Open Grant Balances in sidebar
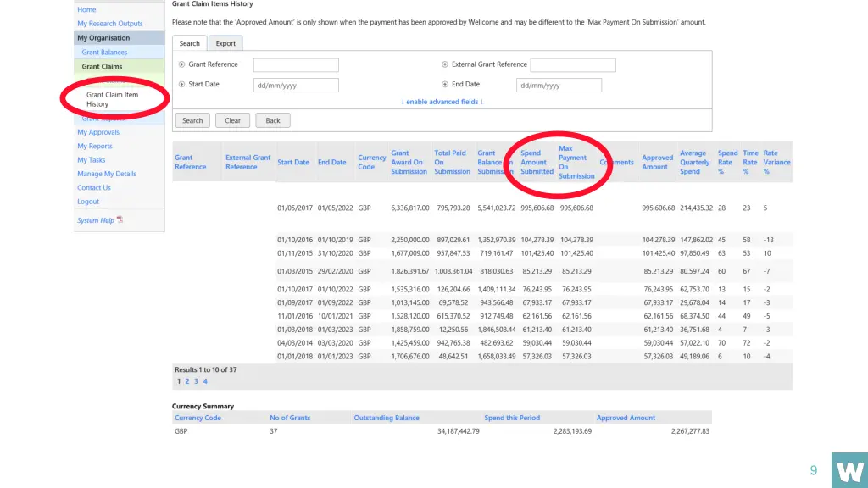The width and height of the screenshot is (868, 488). [104, 52]
